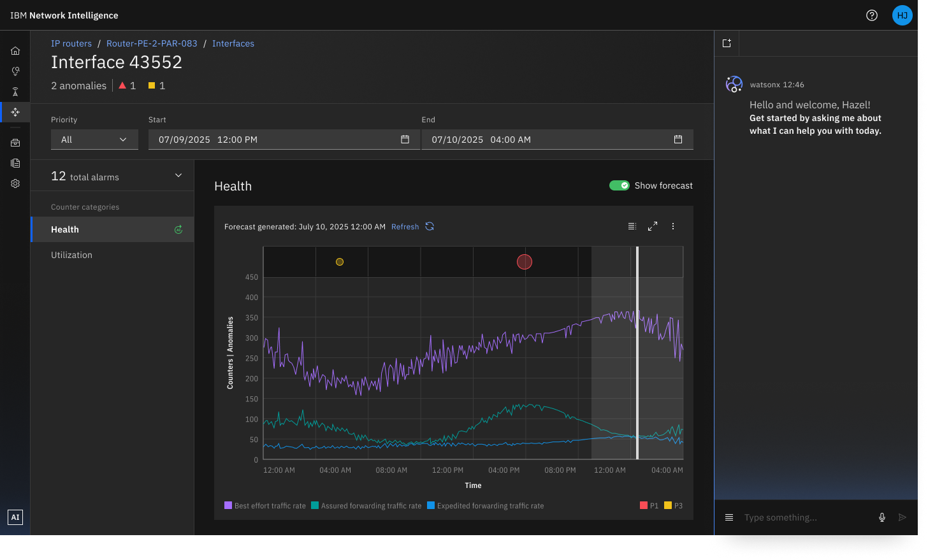Disable the Show forecast toggle
This screenshot has width=928, height=560.
[619, 185]
